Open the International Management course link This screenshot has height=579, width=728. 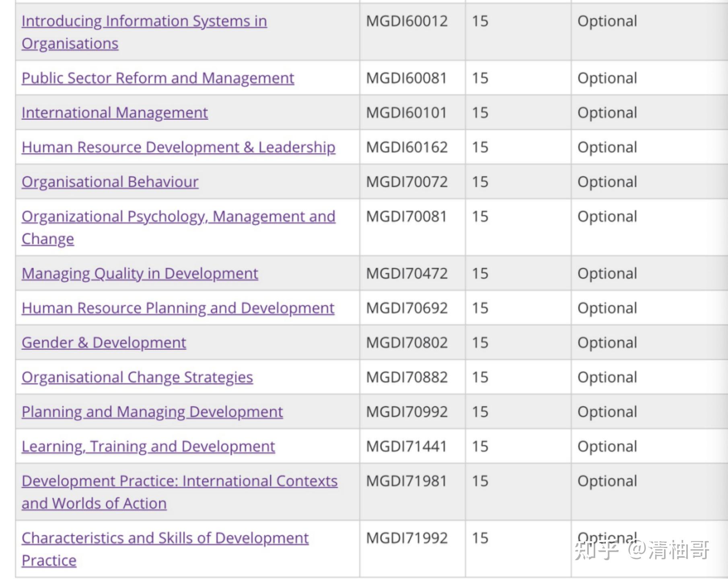pos(115,113)
